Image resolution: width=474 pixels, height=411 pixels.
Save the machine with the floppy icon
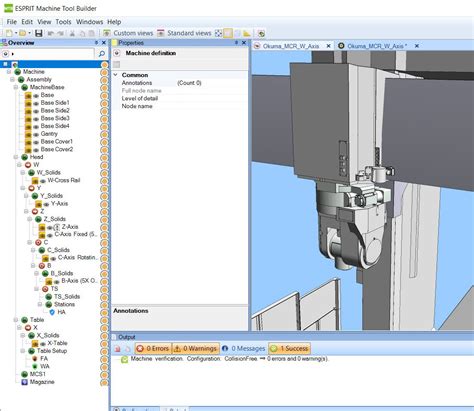point(39,33)
